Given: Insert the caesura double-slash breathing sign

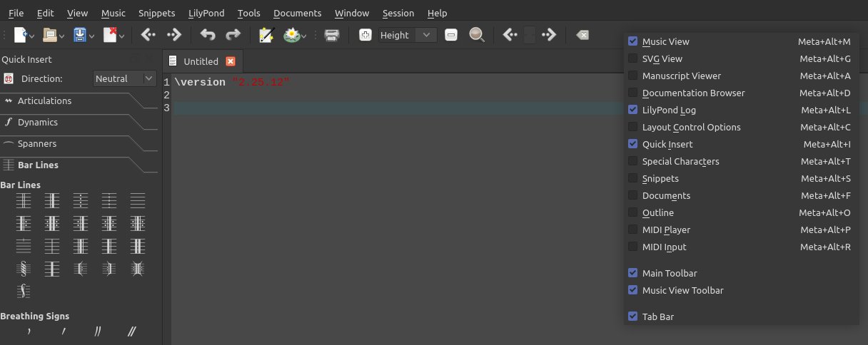Looking at the screenshot, I should click(x=98, y=331).
